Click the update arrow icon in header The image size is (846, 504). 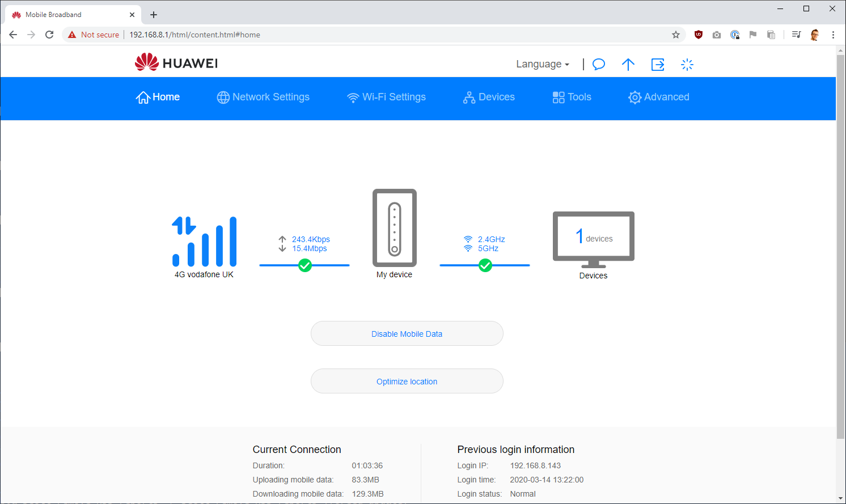tap(628, 65)
